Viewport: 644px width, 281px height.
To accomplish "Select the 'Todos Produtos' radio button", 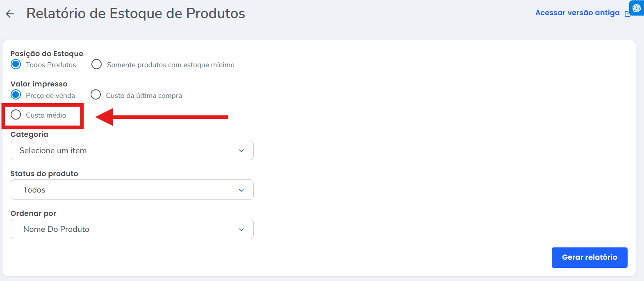I will click(x=16, y=64).
